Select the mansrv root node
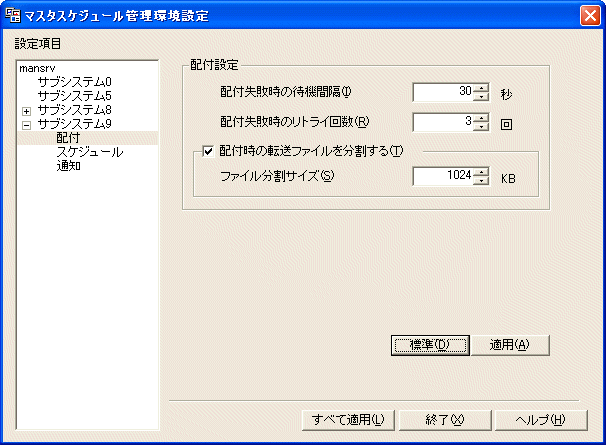This screenshot has height=445, width=606. coord(37,68)
